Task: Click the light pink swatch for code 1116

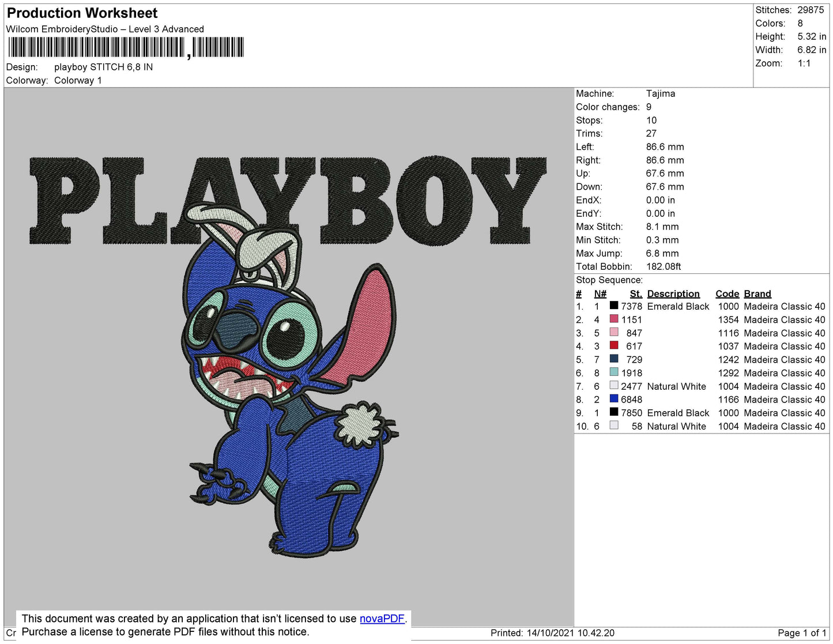Action: (x=614, y=333)
